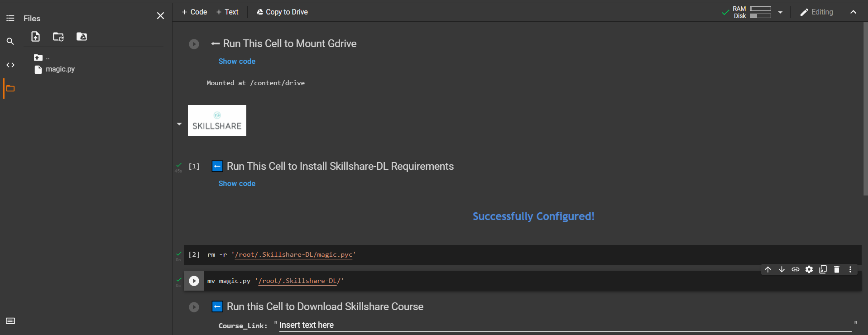
Task: Collapse the header with the chevron arrow
Action: (x=853, y=12)
